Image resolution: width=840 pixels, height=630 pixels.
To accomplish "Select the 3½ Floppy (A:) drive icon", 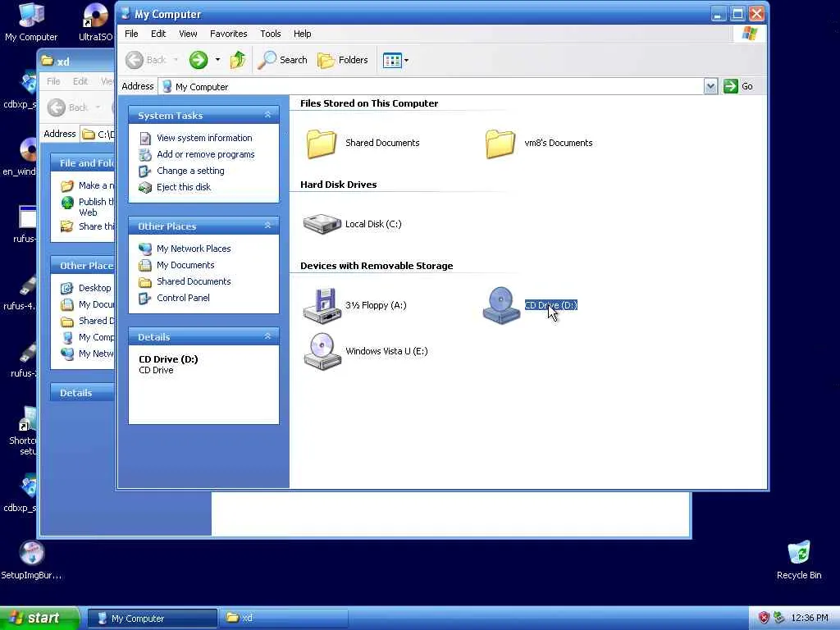I will click(x=322, y=305).
